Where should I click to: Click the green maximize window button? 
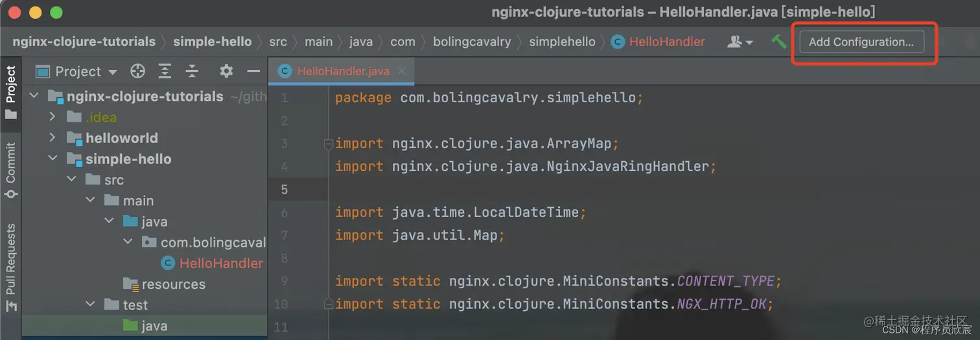(56, 12)
